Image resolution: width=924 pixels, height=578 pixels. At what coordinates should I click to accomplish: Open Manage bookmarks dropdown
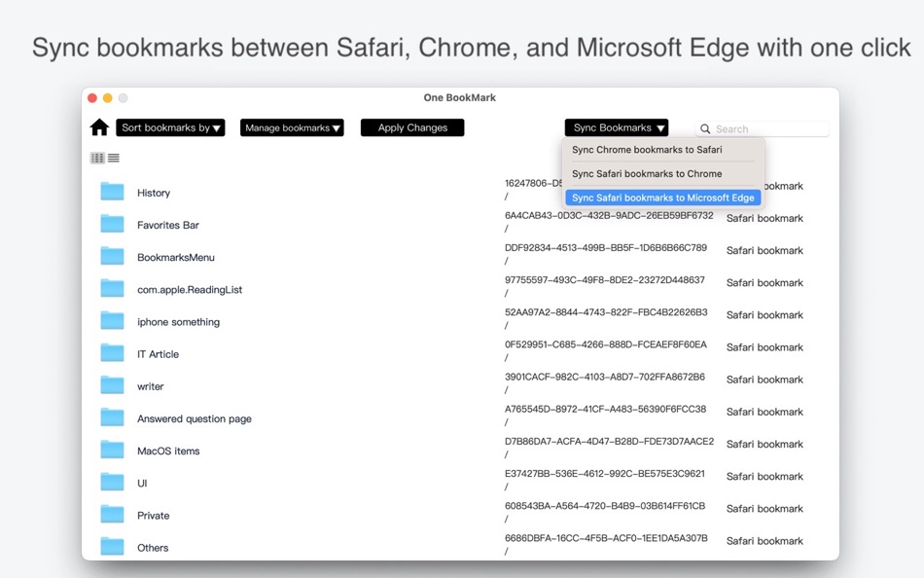point(292,127)
